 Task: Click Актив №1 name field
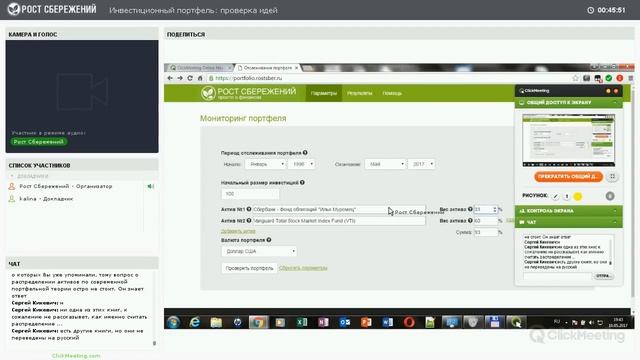pos(339,209)
